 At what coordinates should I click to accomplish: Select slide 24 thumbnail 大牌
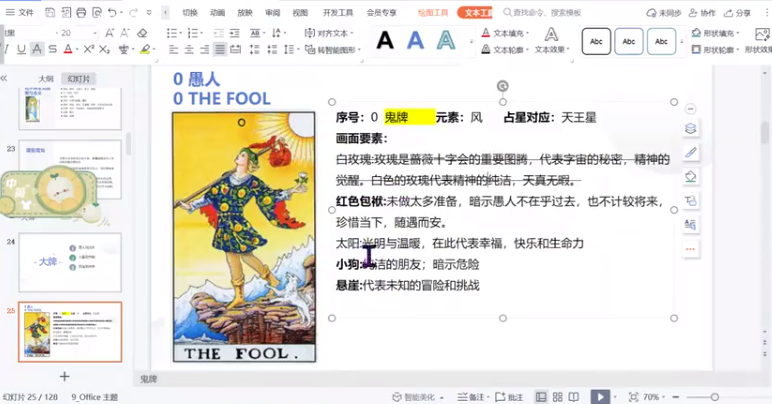(x=70, y=262)
